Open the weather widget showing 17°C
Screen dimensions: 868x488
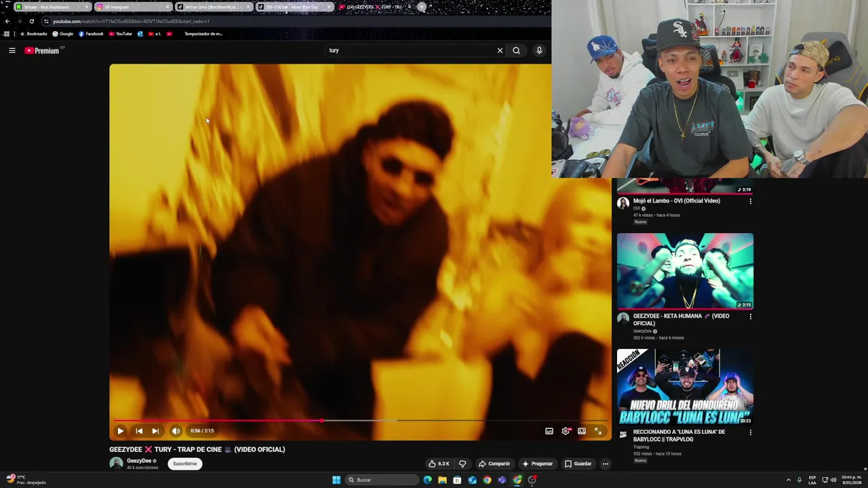25,480
